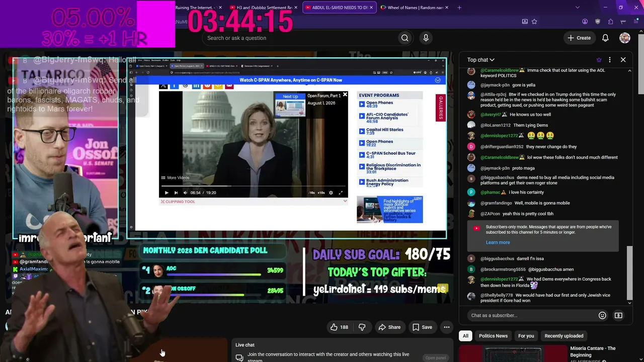
Task: Select the All filter chip
Action: pos(465,336)
